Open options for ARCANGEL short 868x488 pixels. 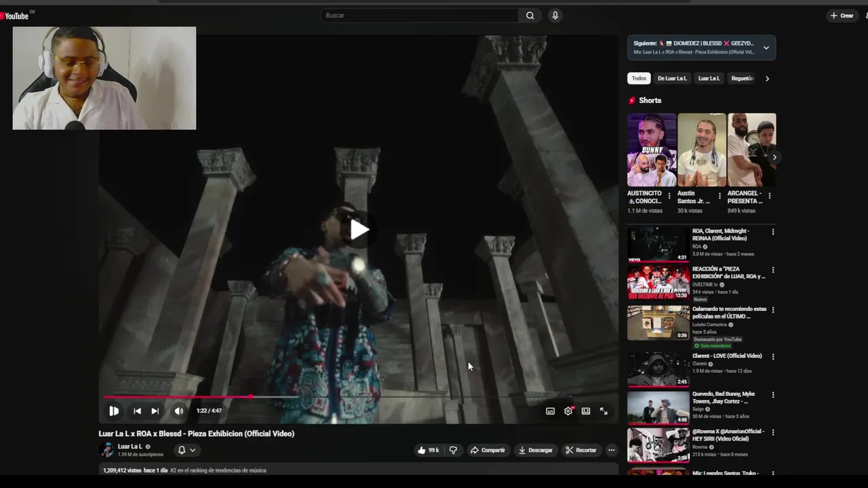pyautogui.click(x=770, y=196)
